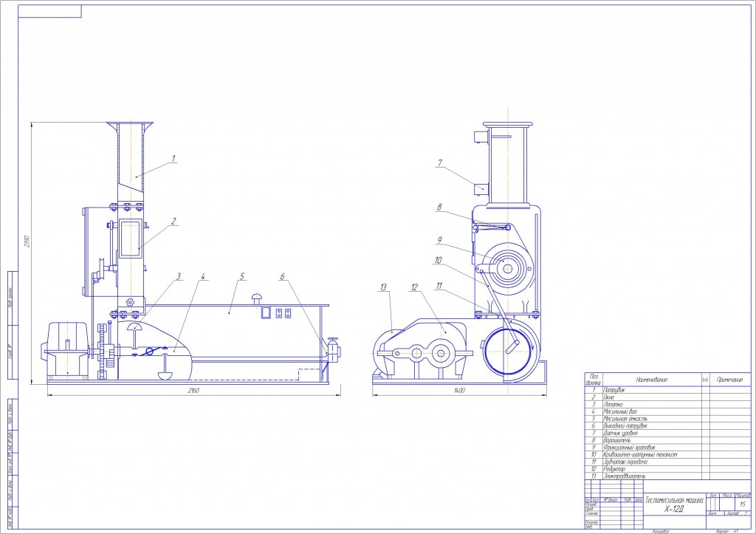Viewport: 756px width, 534px height.
Task: Click 'Редуктор' entry in the table
Action: (614, 469)
